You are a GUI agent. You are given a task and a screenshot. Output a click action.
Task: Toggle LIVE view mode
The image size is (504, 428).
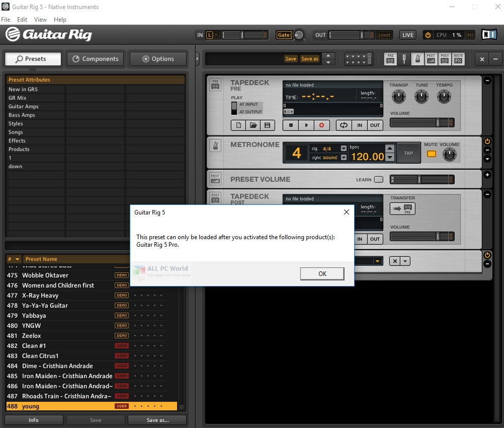pyautogui.click(x=407, y=35)
